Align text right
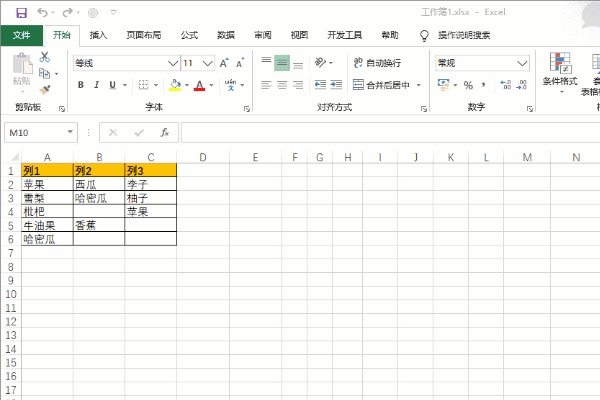Screen dimensions: 600x400 pos(298,85)
